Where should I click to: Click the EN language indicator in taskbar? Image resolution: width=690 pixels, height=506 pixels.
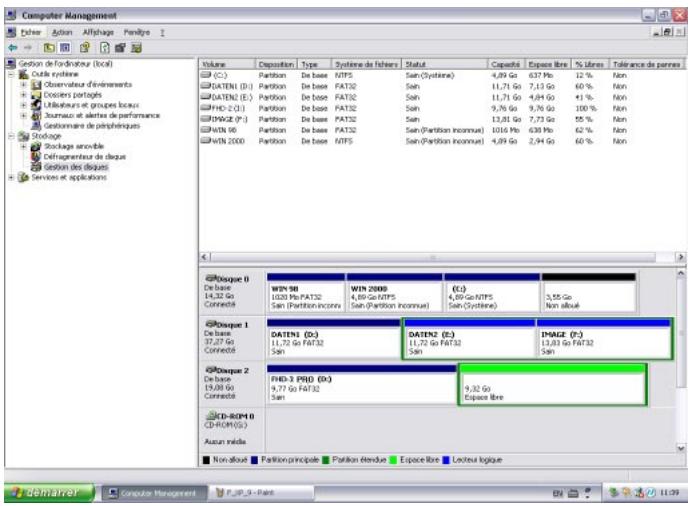[x=558, y=493]
